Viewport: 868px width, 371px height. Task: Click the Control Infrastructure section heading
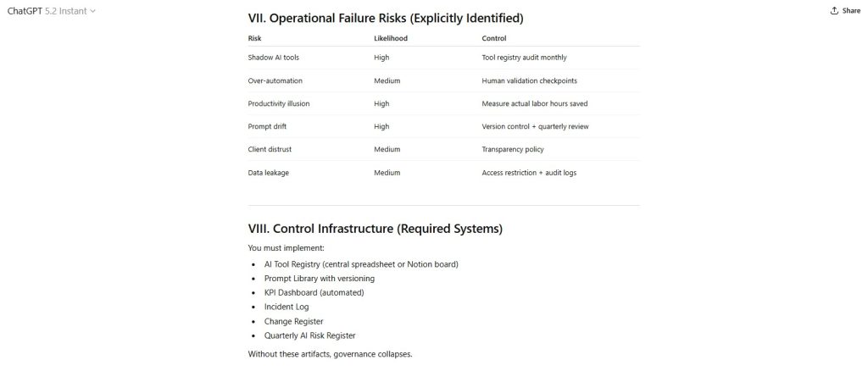click(375, 229)
